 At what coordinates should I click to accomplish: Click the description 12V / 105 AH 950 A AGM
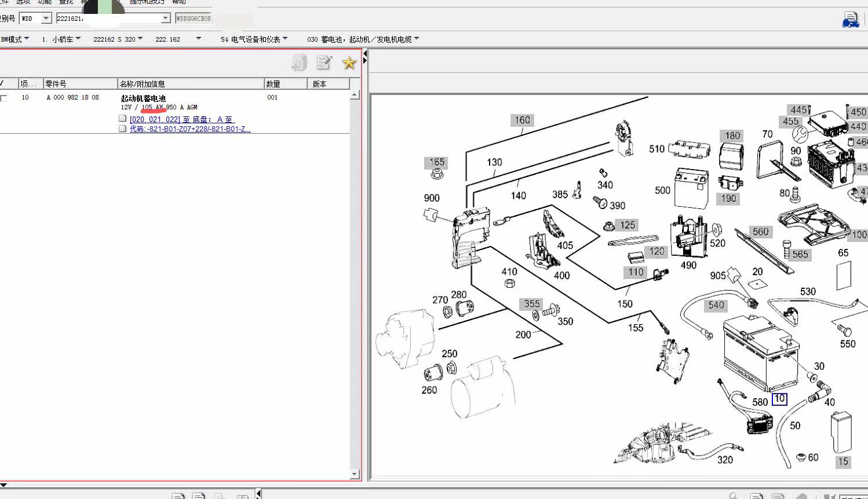point(159,108)
